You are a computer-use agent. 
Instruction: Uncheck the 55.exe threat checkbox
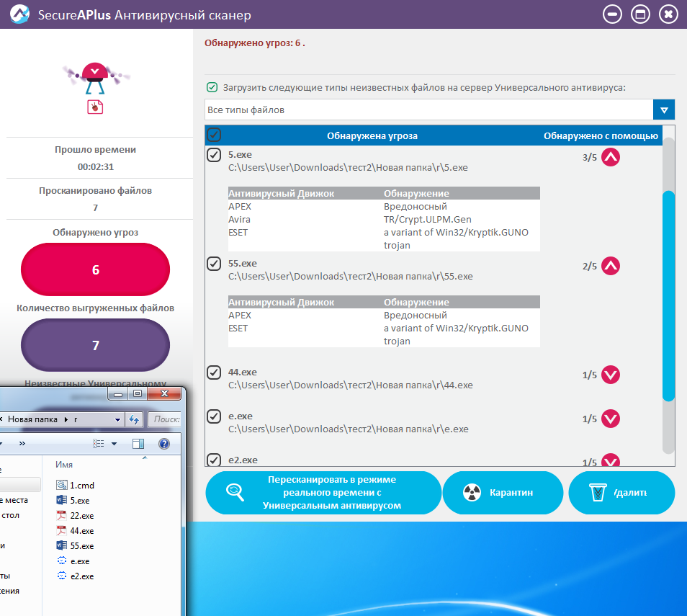click(214, 264)
